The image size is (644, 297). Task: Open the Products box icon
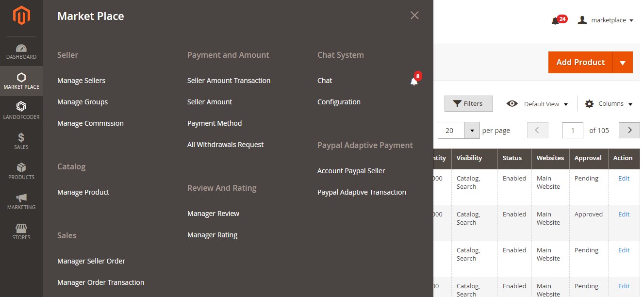[21, 168]
